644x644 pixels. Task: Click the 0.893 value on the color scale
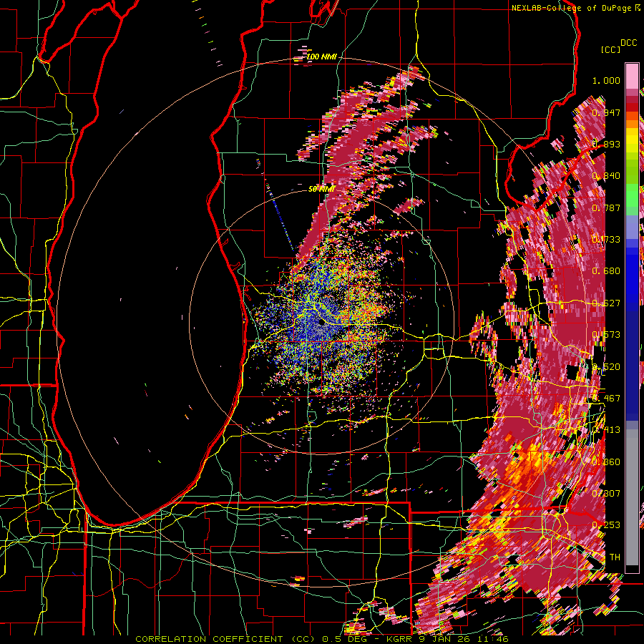click(606, 144)
